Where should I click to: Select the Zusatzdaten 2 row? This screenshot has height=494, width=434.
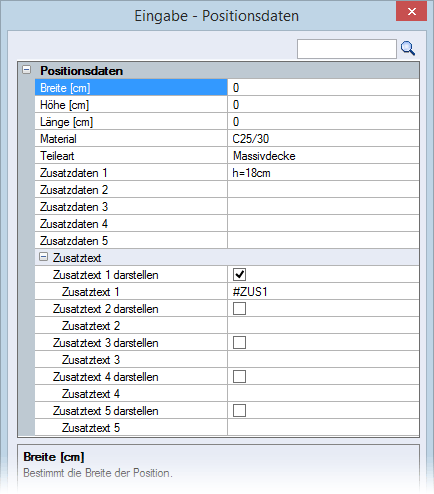point(227,190)
